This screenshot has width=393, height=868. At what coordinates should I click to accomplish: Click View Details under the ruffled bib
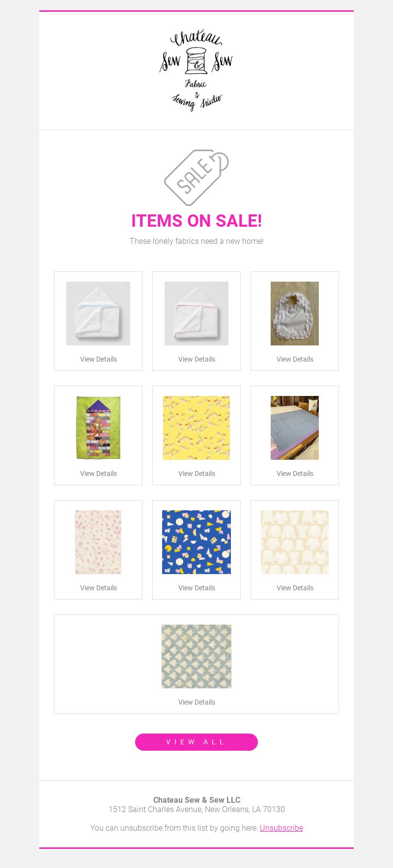(x=295, y=359)
